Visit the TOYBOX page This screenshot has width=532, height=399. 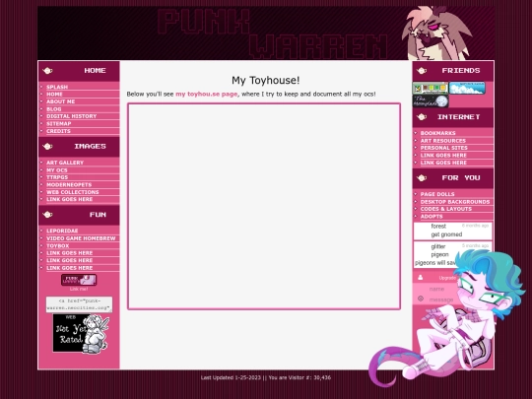coord(58,245)
